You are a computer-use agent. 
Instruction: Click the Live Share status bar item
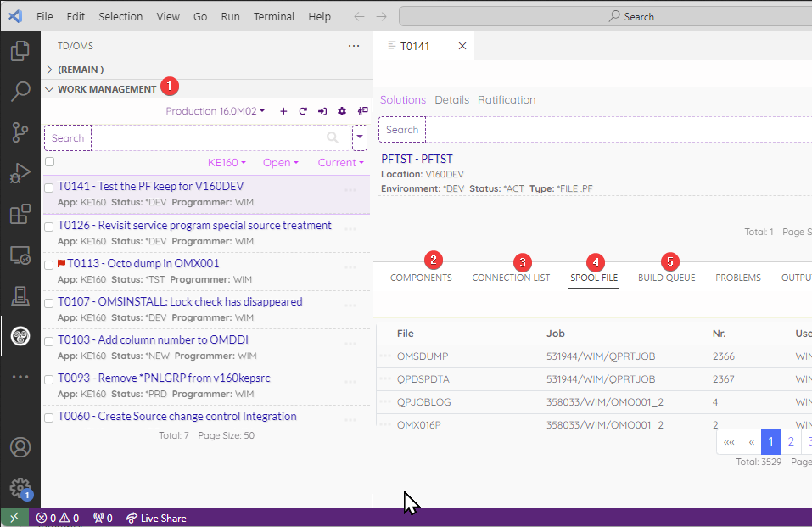[x=156, y=518]
